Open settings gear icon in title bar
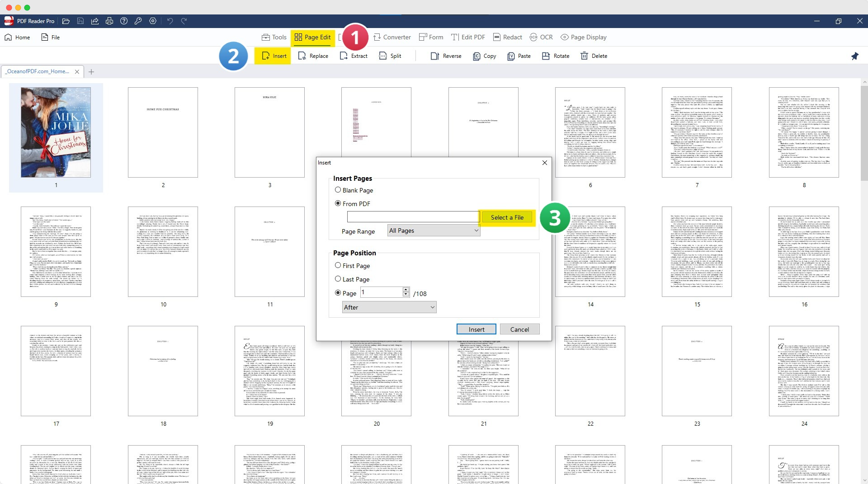The width and height of the screenshot is (868, 484). (153, 21)
